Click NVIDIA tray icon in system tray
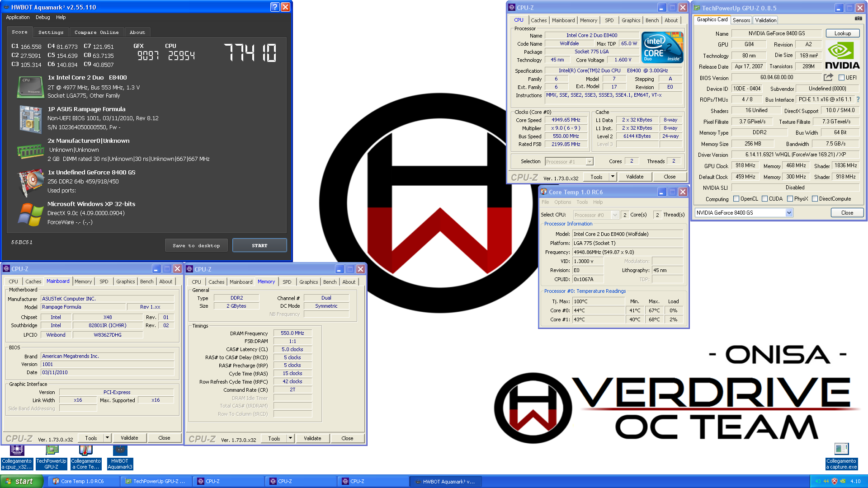This screenshot has height=488, width=868. 843,481
